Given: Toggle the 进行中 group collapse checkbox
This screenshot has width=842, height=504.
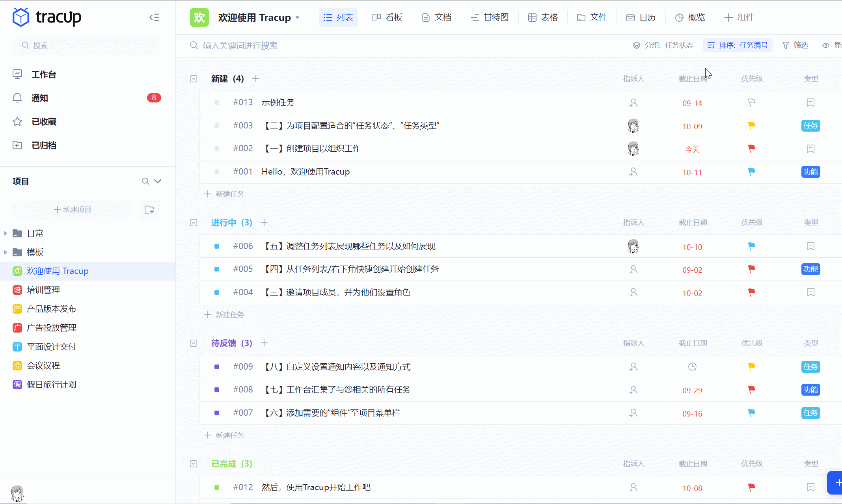Looking at the screenshot, I should 194,223.
